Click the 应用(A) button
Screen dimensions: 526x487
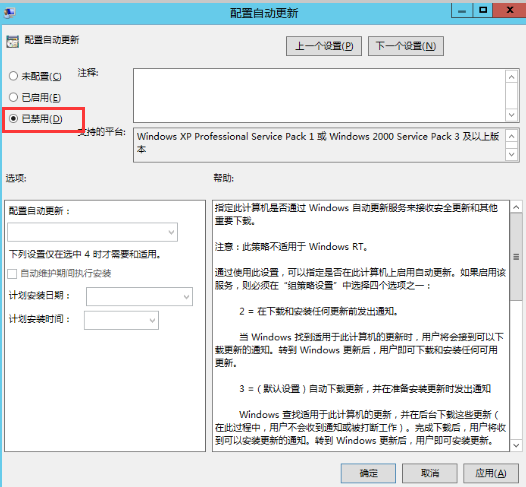click(491, 473)
